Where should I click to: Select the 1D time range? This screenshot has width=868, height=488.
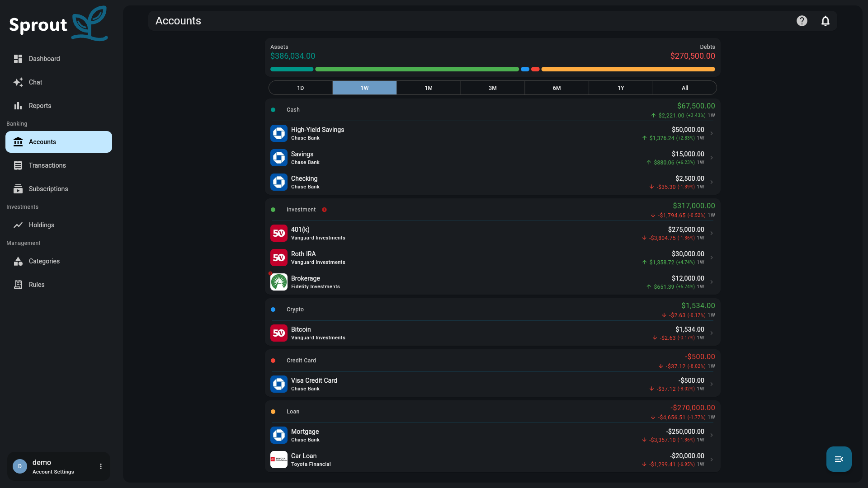[x=301, y=88]
